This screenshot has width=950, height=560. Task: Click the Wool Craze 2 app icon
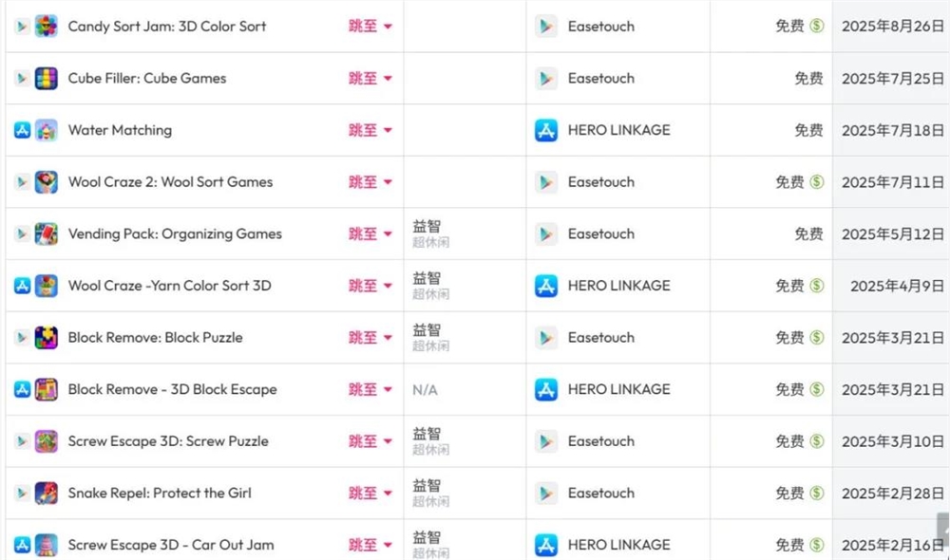coord(46,182)
